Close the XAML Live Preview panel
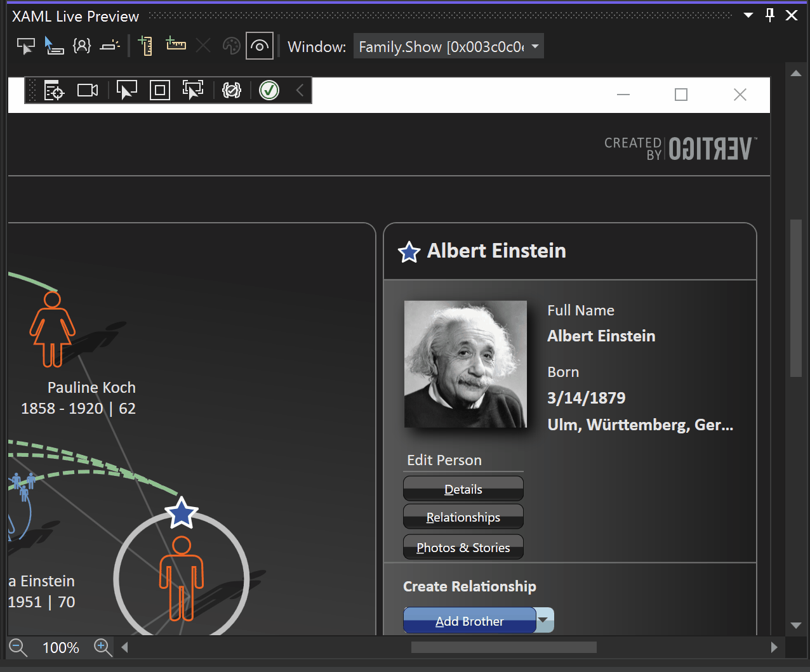 (792, 15)
